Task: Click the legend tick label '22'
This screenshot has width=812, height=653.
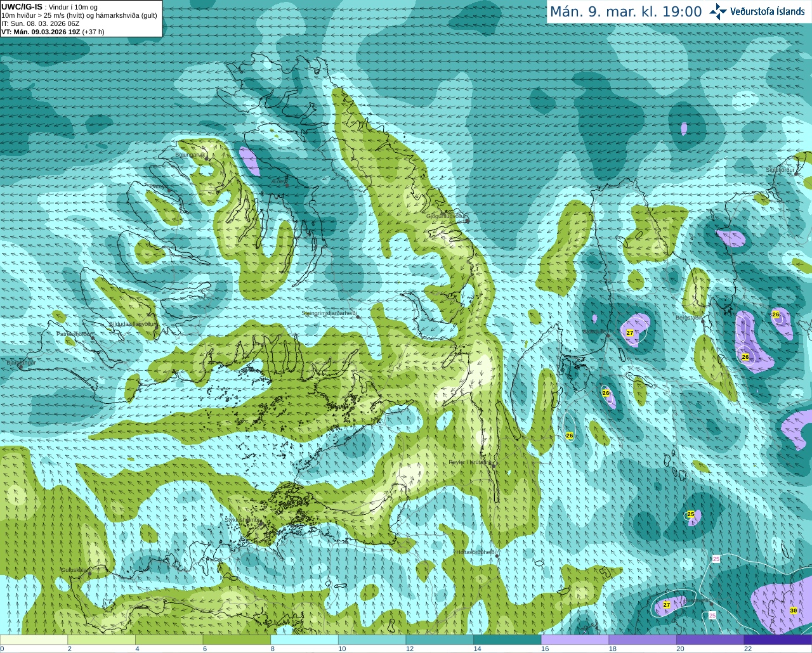Action: click(x=748, y=649)
